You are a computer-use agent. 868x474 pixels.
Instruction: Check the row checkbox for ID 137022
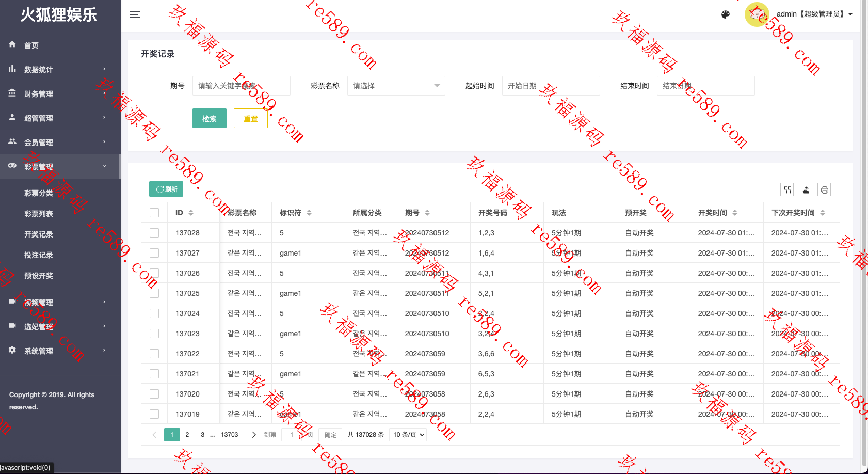pyautogui.click(x=154, y=354)
